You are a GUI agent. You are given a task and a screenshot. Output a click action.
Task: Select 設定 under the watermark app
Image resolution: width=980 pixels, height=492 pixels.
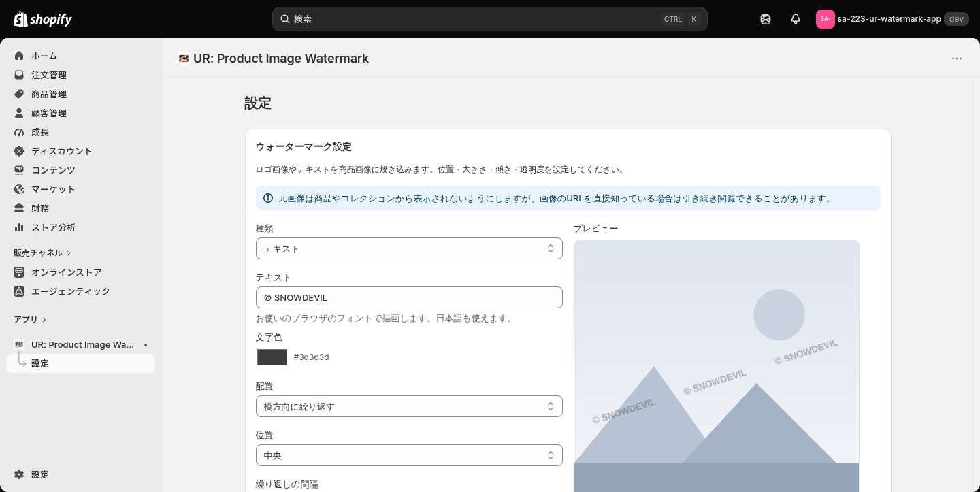click(x=81, y=363)
